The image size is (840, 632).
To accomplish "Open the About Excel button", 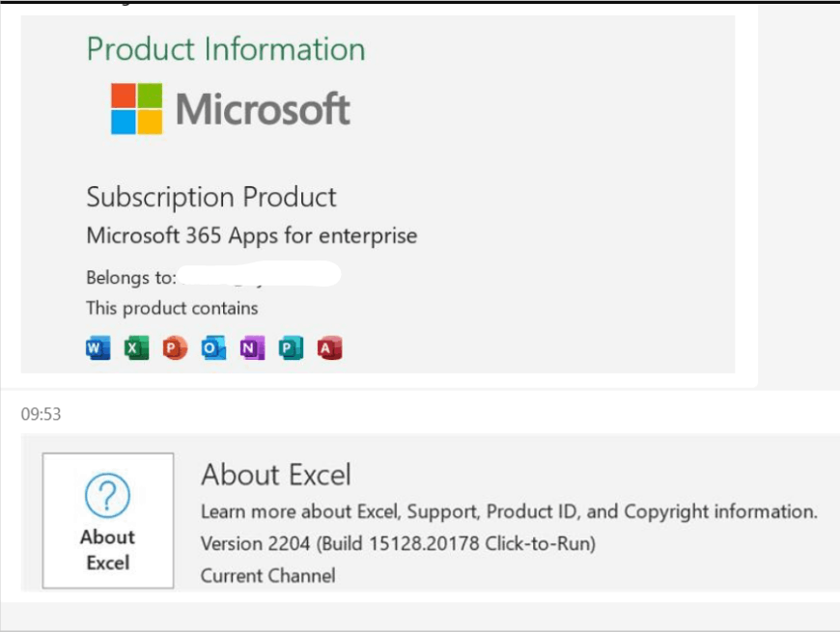I will coord(108,521).
